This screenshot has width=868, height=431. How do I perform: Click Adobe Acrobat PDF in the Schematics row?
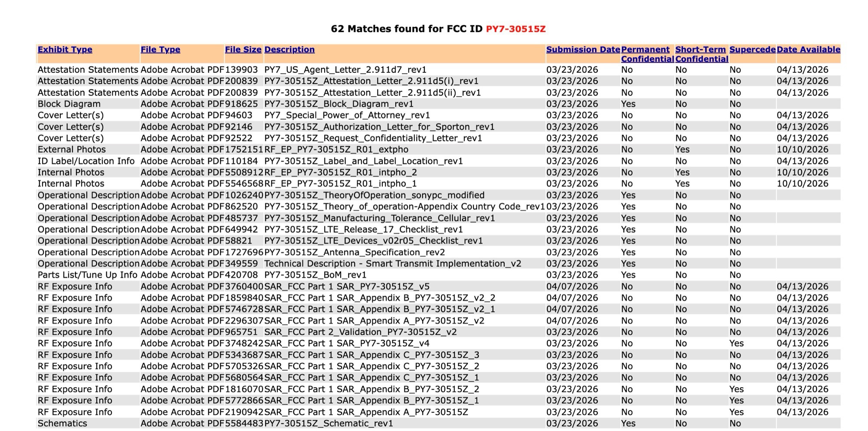pos(182,424)
